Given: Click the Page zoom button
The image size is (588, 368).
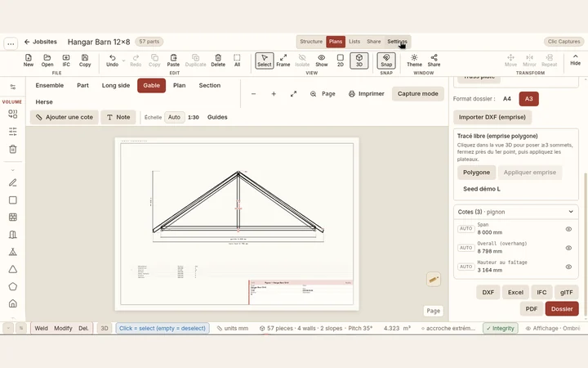Looking at the screenshot, I should coord(323,94).
